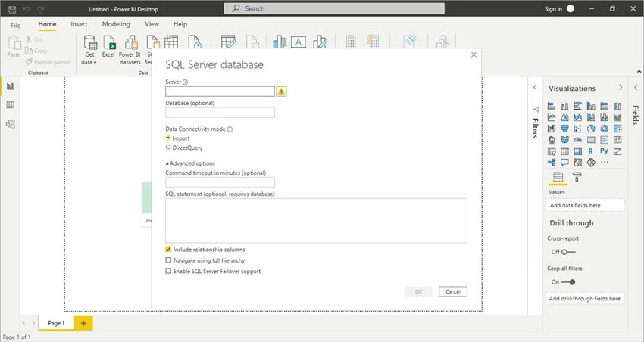
Task: Select the Gauge visual
Action: click(578, 140)
